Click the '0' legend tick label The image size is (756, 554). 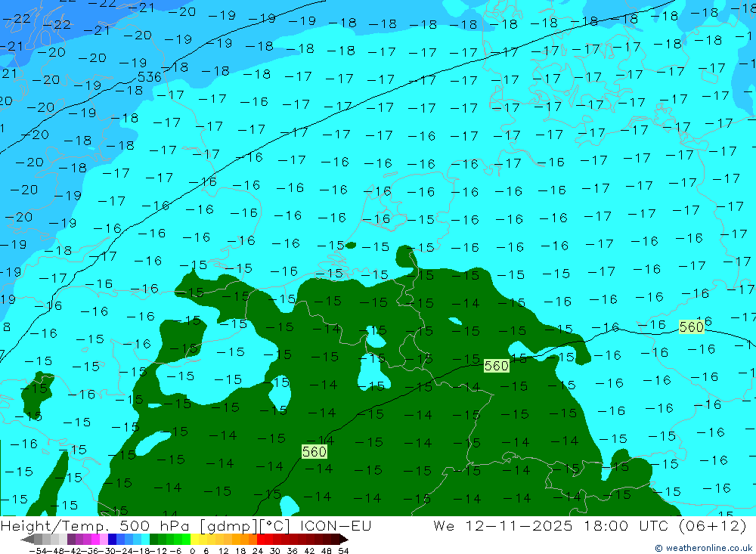(192, 551)
